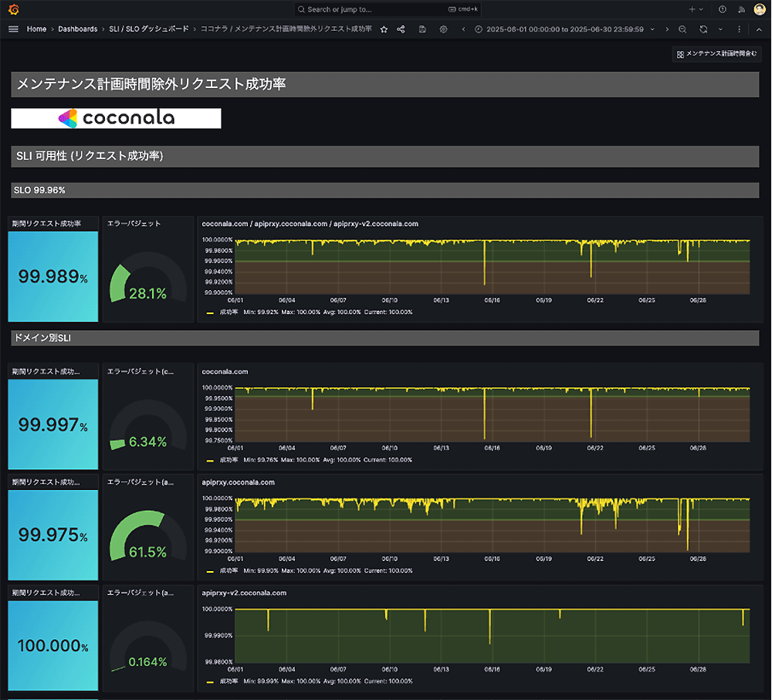Click the save dashboard icon
This screenshot has height=700, width=772.
tap(422, 29)
